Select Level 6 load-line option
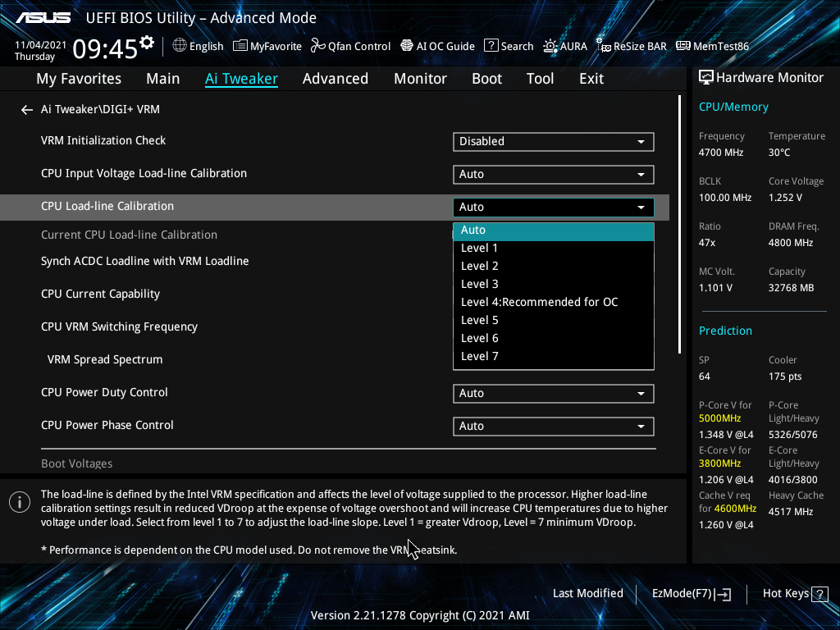840x630 pixels. point(554,339)
